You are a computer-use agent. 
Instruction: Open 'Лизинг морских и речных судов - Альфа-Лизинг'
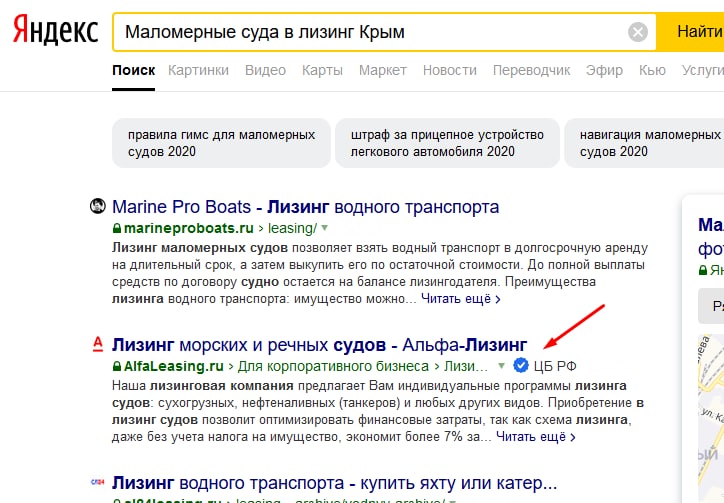(319, 345)
